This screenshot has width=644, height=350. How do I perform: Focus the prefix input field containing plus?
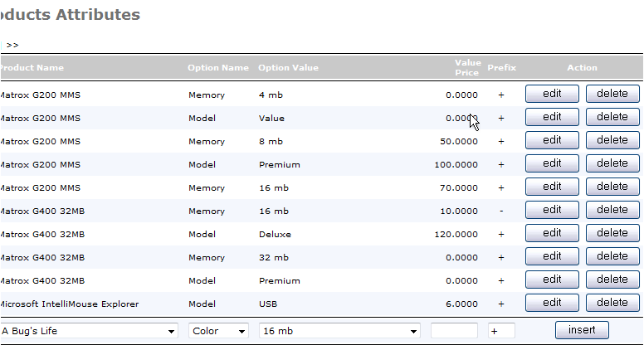501,332
